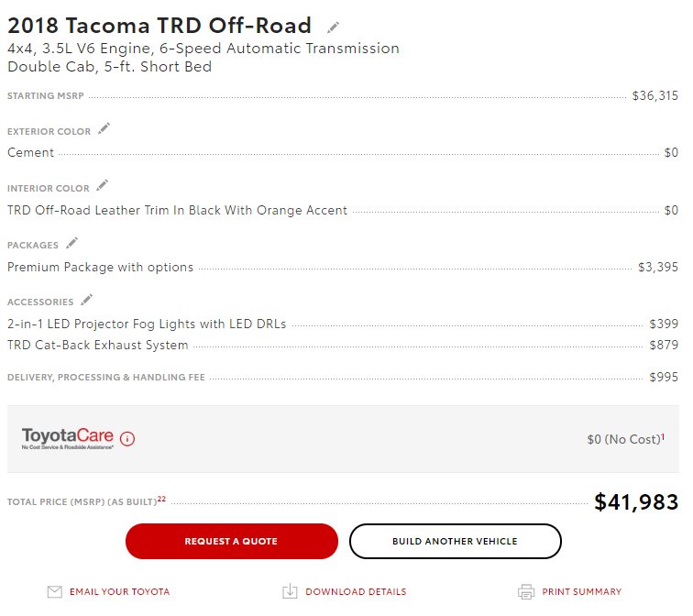Viewport: 693px width, 616px height.
Task: Open the Download Details link
Action: [x=356, y=591]
